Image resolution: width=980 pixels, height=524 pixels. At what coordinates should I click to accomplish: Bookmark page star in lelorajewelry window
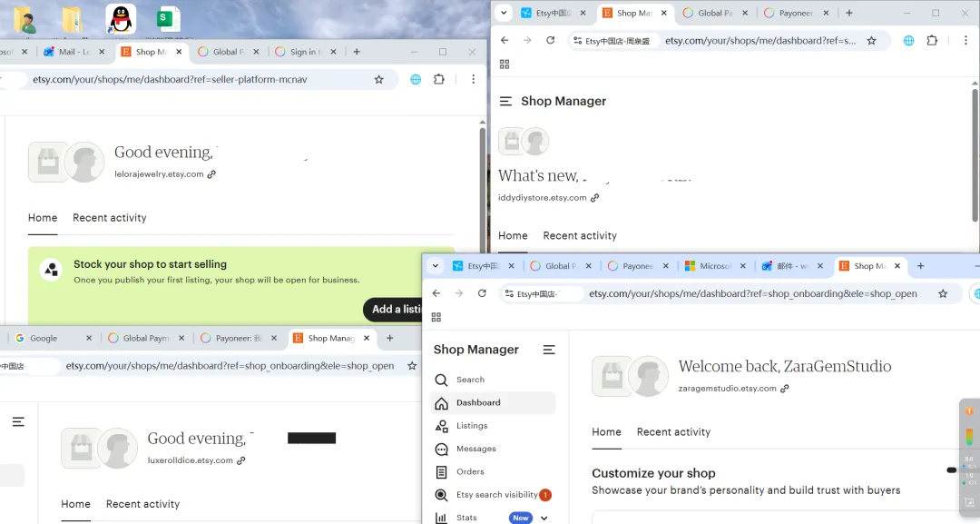coord(378,79)
